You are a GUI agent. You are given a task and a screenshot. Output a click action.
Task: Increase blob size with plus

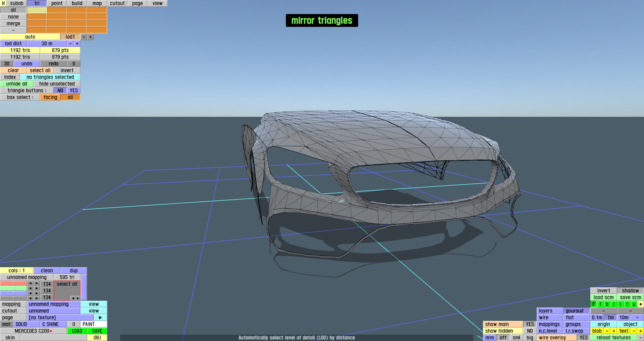pyautogui.click(x=614, y=331)
